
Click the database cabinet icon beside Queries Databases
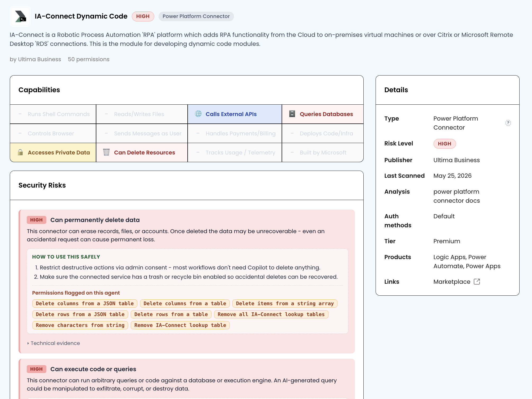(x=292, y=114)
